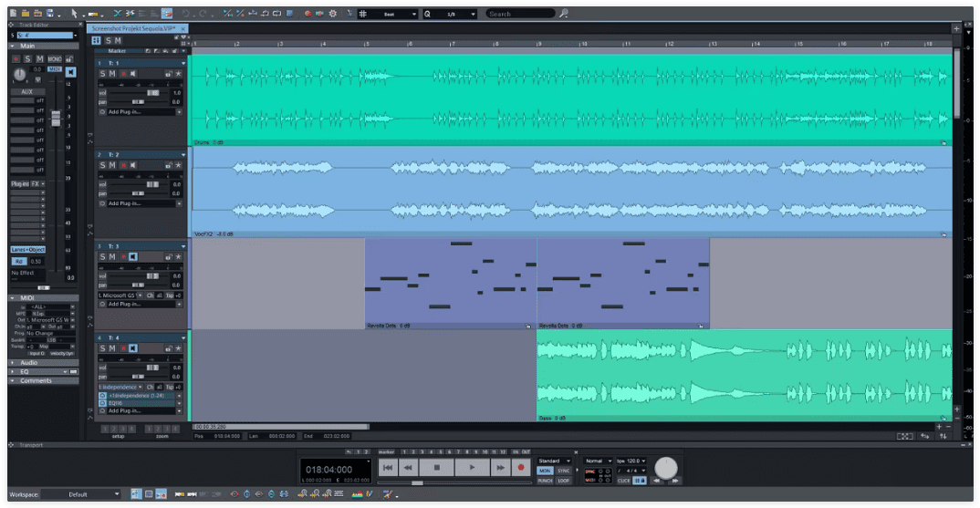Solo track 1 with its S button
The width and height of the screenshot is (980, 508).
102,74
